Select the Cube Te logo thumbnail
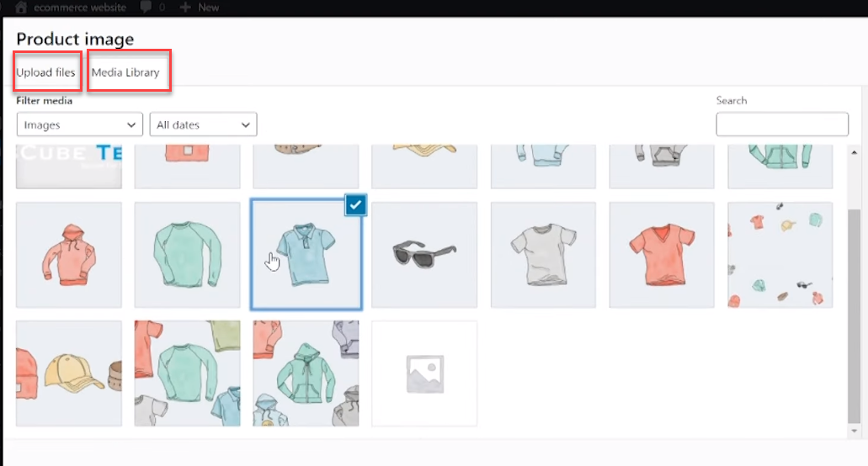Viewport: 868px width, 466px height. (x=69, y=167)
